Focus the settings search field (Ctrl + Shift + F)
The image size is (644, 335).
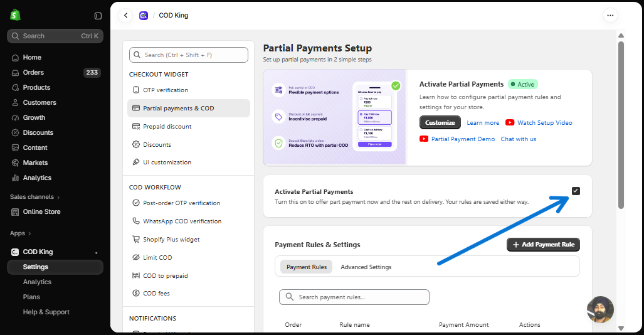click(189, 55)
